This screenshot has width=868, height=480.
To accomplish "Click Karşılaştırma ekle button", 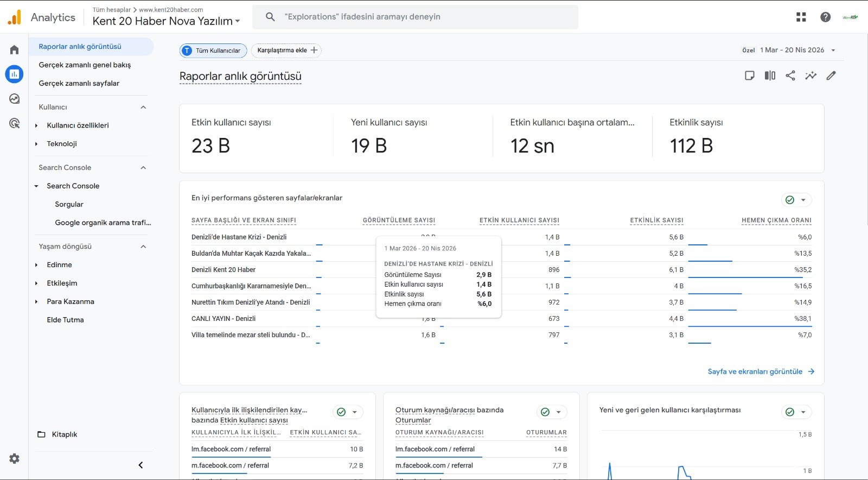I will (x=286, y=50).
